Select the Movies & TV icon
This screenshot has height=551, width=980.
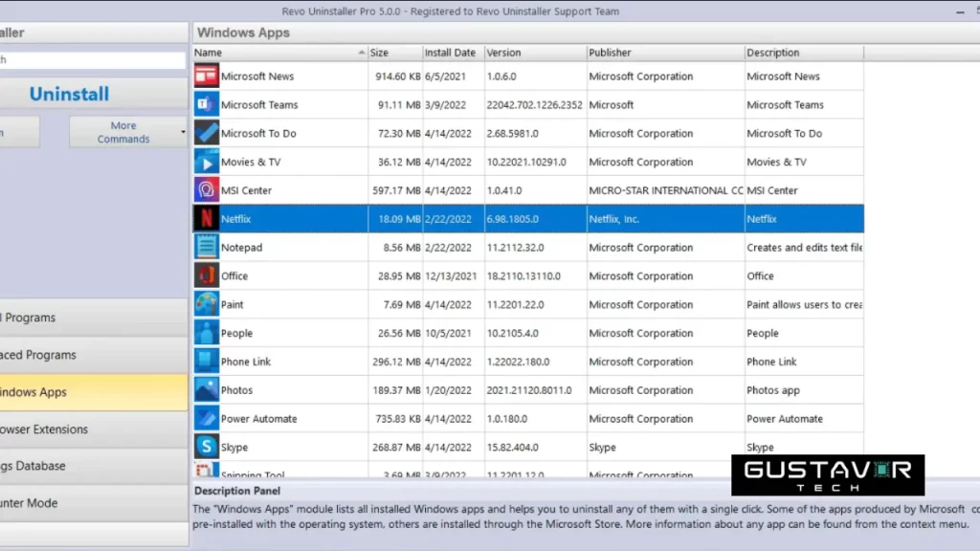207,162
